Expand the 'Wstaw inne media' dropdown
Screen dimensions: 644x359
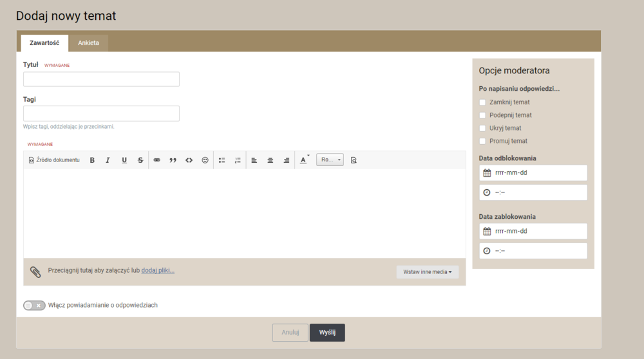click(427, 272)
